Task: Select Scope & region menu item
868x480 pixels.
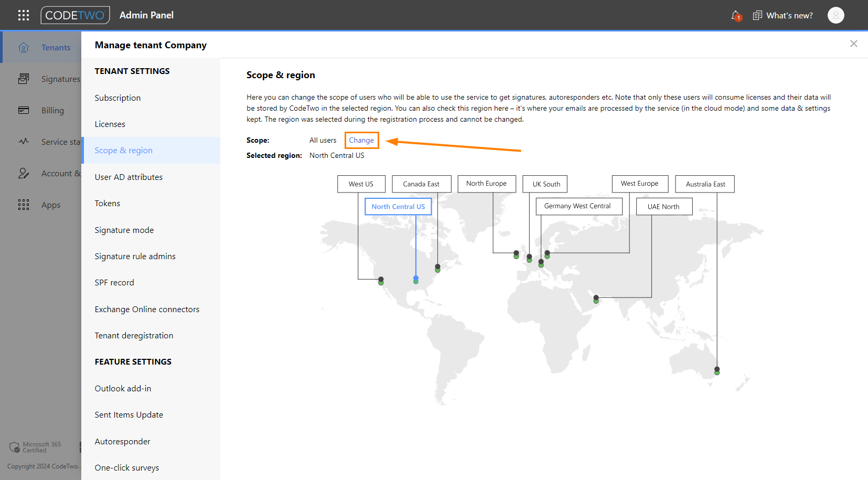Action: [x=151, y=150]
